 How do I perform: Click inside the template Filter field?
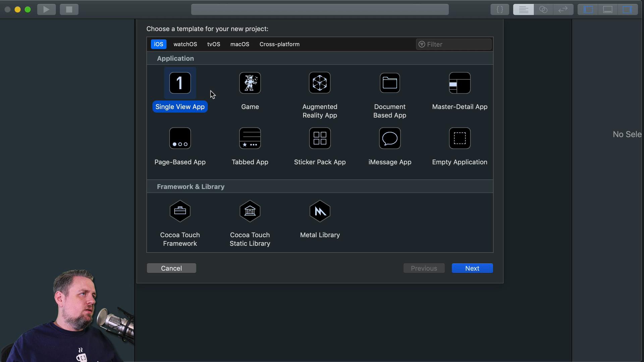pyautogui.click(x=454, y=44)
